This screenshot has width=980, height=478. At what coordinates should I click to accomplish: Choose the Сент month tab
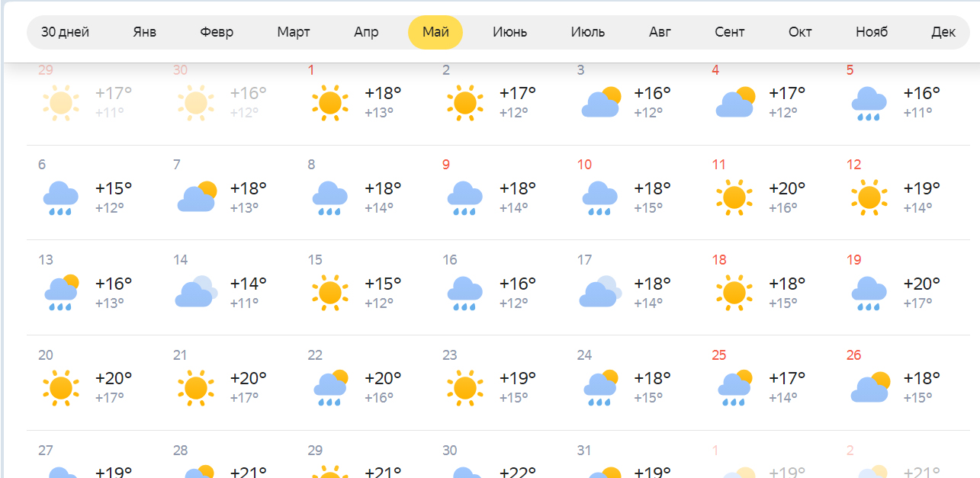[730, 32]
